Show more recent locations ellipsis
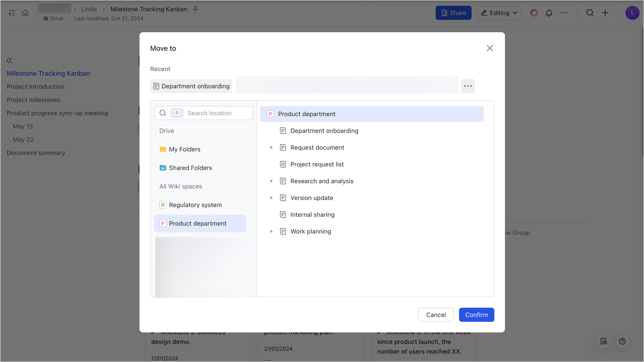This screenshot has height=362, width=644. 467,86
